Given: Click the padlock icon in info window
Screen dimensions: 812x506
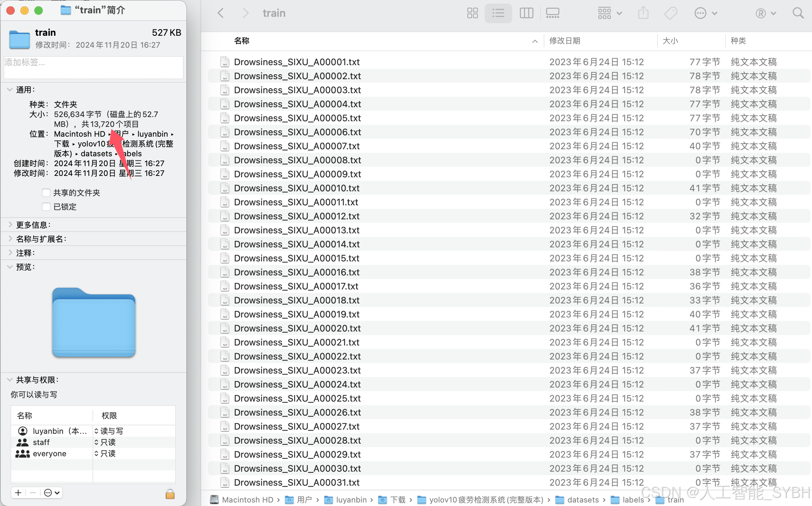Looking at the screenshot, I should [x=170, y=494].
